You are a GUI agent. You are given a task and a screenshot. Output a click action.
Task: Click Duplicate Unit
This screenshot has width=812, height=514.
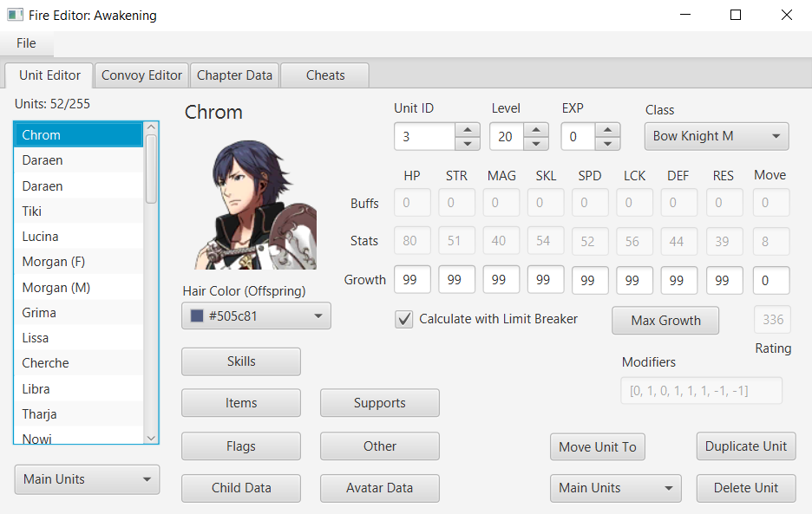pos(746,446)
